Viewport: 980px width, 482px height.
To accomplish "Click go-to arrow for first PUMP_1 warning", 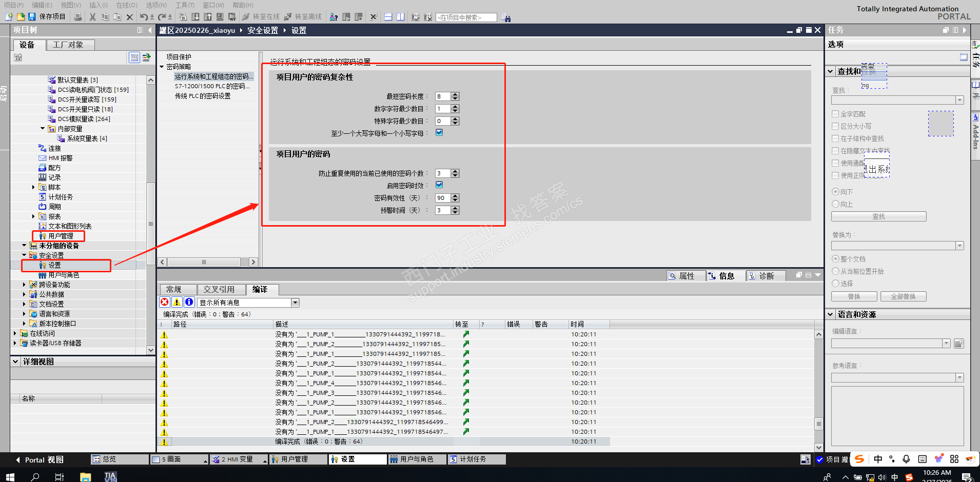I will [x=466, y=334].
